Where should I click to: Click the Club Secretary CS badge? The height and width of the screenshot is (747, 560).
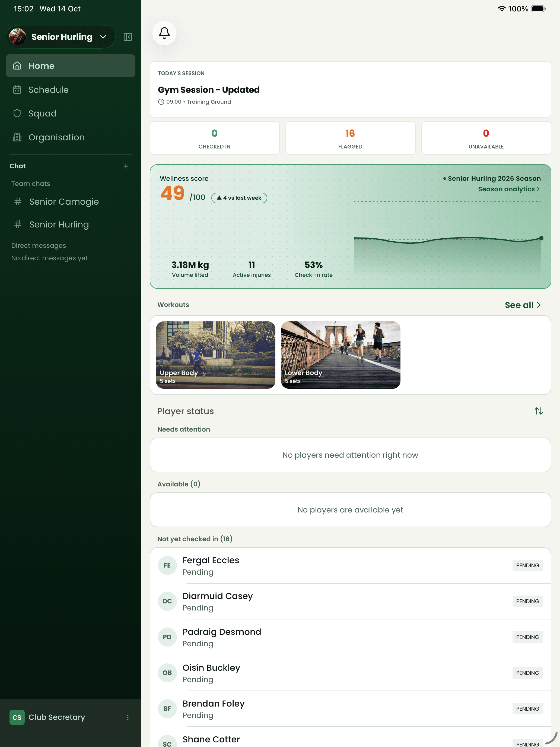pos(17,717)
